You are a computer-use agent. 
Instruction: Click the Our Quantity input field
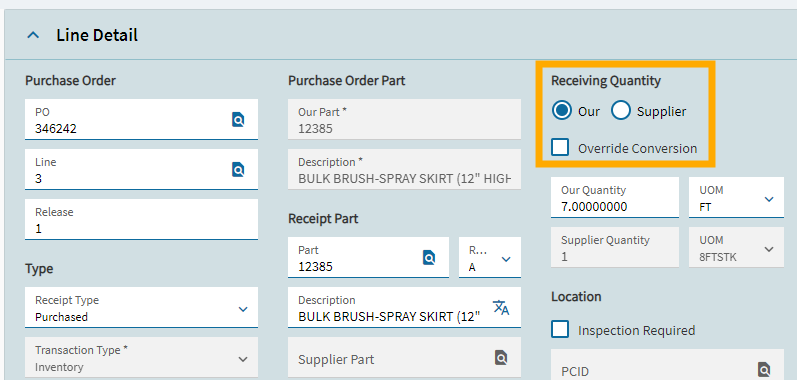pyautogui.click(x=615, y=198)
